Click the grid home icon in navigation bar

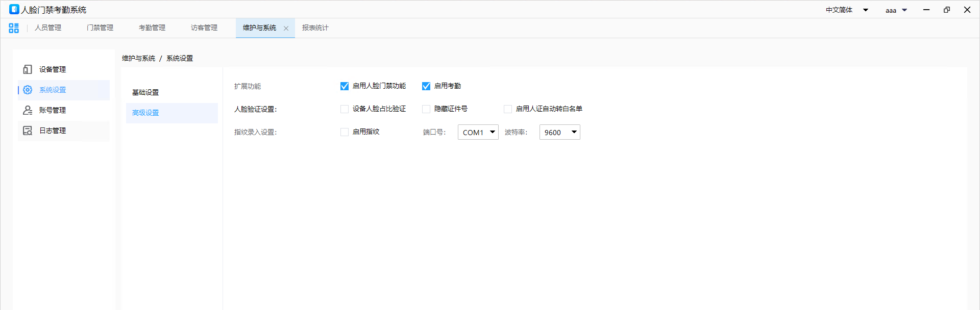click(x=14, y=28)
